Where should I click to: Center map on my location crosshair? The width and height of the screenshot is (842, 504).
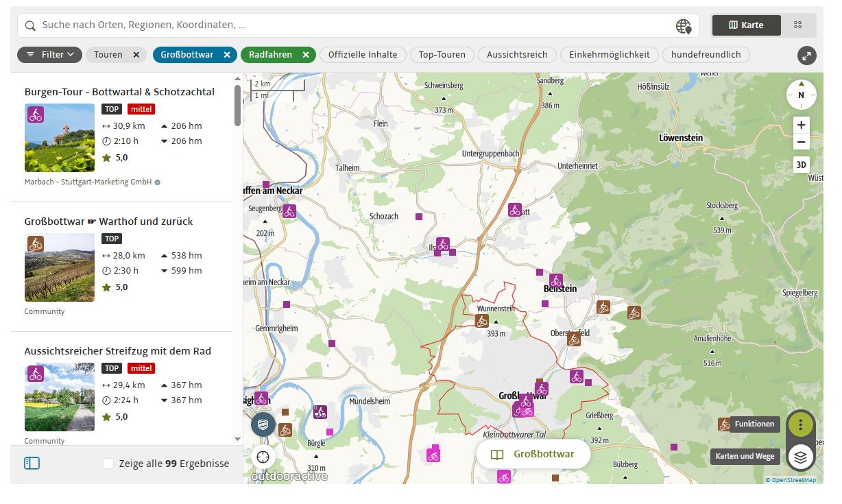263,456
